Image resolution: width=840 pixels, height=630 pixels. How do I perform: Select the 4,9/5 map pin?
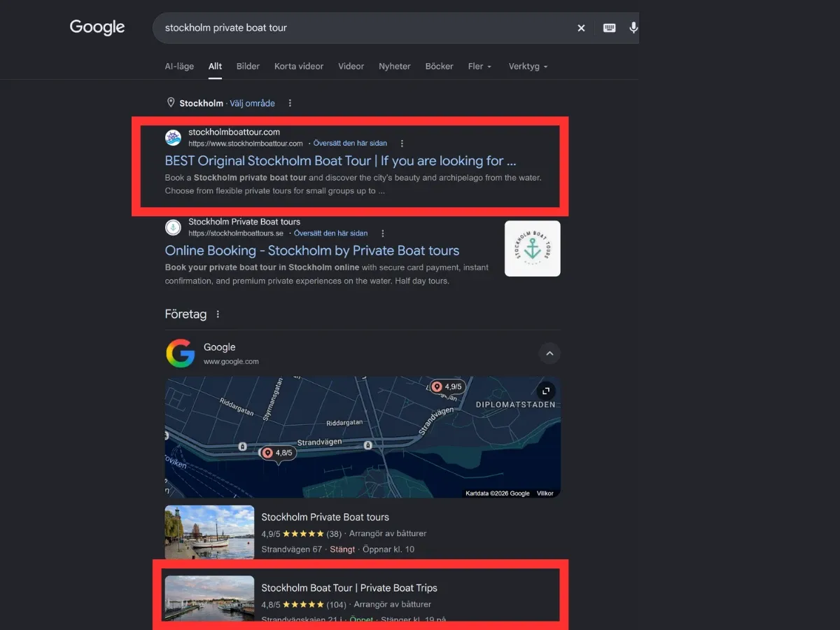click(x=447, y=386)
